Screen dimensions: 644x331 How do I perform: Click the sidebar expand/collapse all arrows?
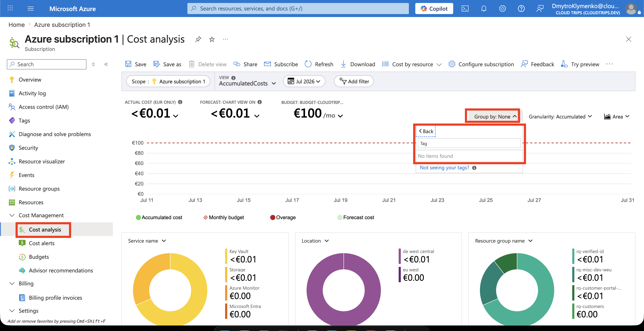pyautogui.click(x=93, y=64)
